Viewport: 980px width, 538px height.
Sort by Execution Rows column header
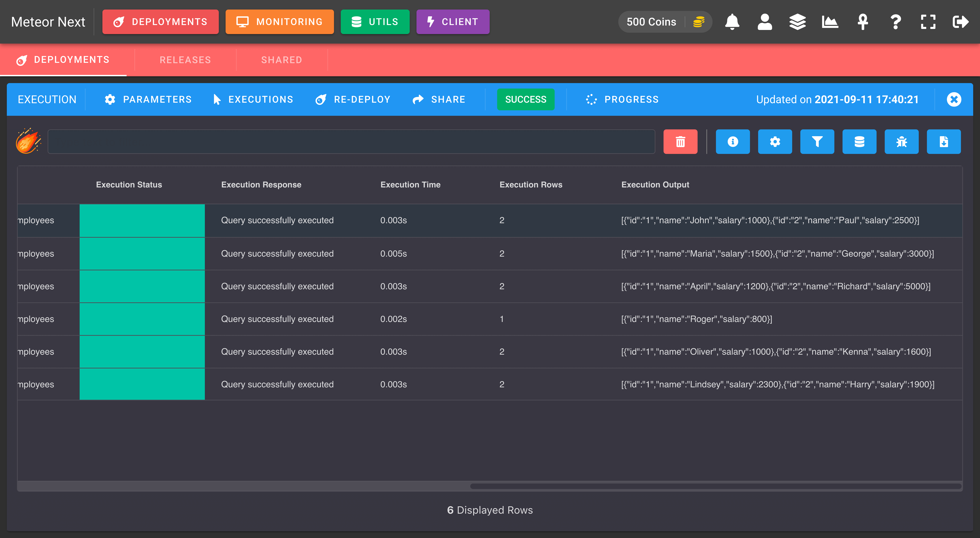[x=531, y=185]
